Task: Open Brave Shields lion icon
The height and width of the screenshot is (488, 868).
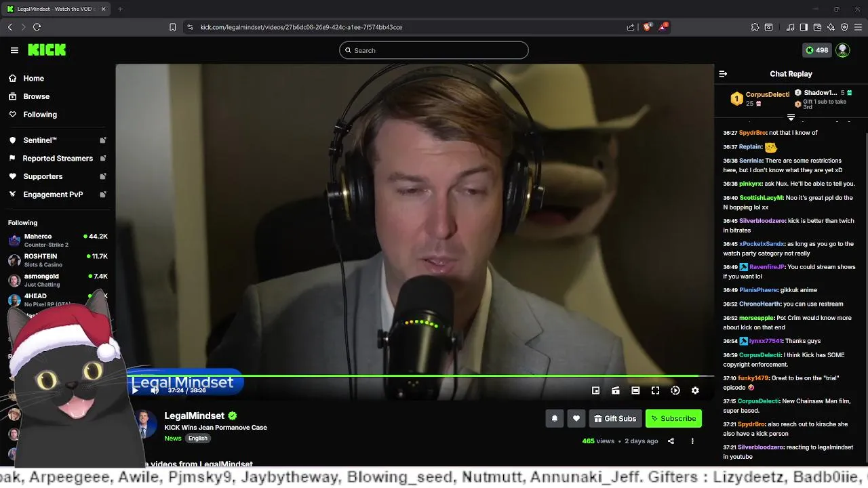Action: click(648, 27)
